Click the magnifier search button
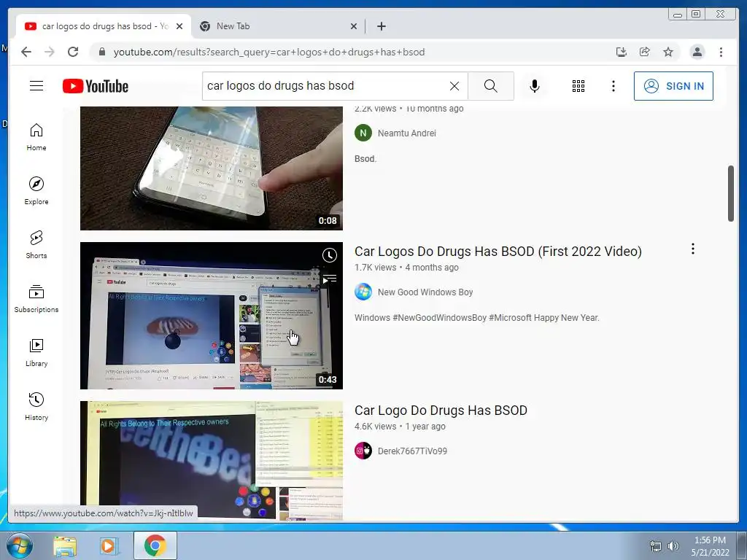The image size is (747, 560). [491, 86]
